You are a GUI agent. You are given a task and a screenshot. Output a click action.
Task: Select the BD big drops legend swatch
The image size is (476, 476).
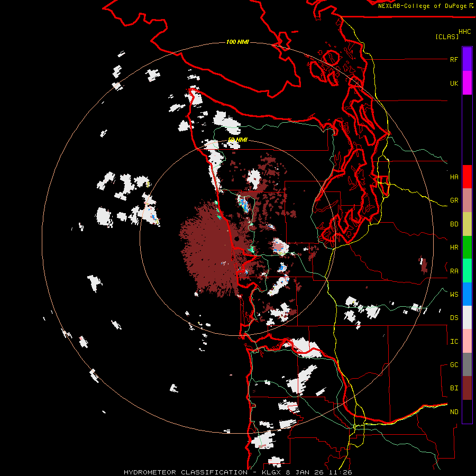(467, 224)
